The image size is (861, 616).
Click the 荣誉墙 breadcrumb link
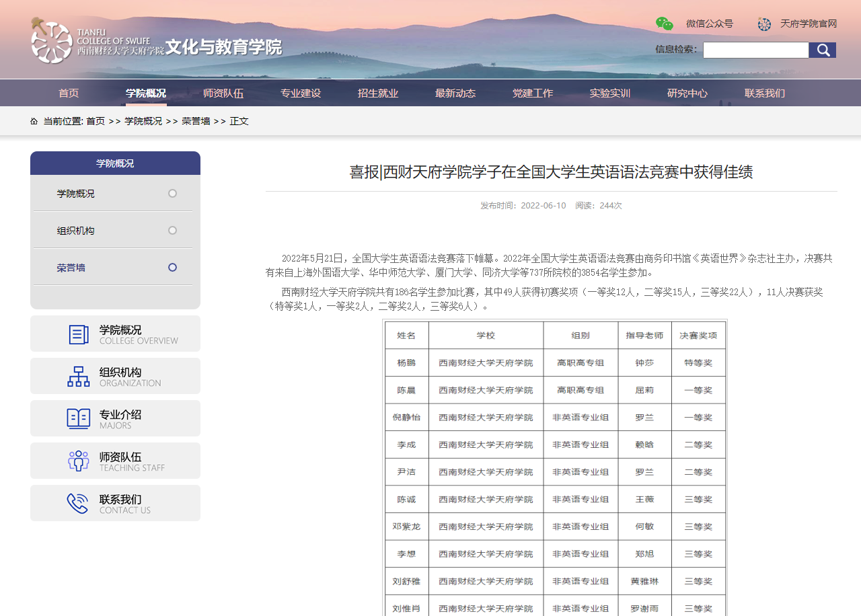(x=196, y=121)
